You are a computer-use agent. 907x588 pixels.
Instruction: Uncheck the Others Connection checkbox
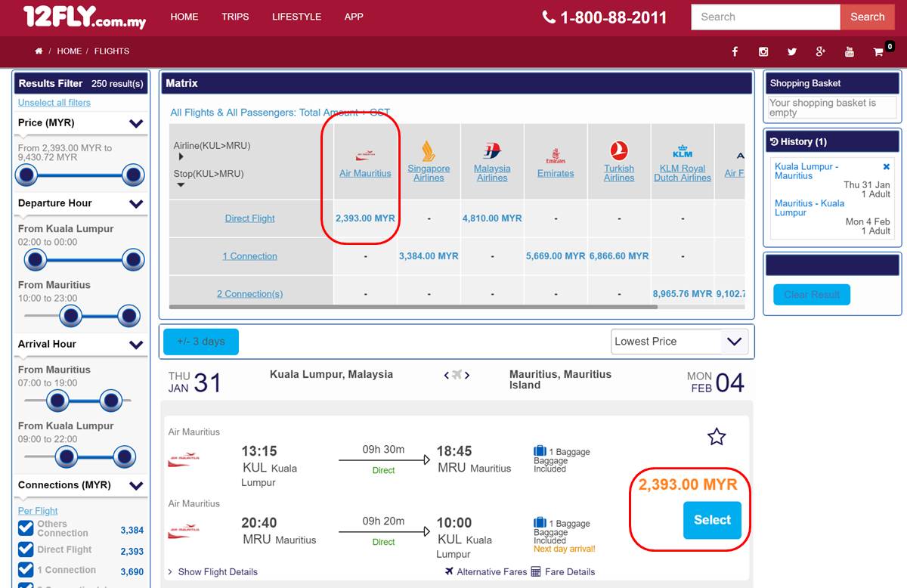point(26,528)
